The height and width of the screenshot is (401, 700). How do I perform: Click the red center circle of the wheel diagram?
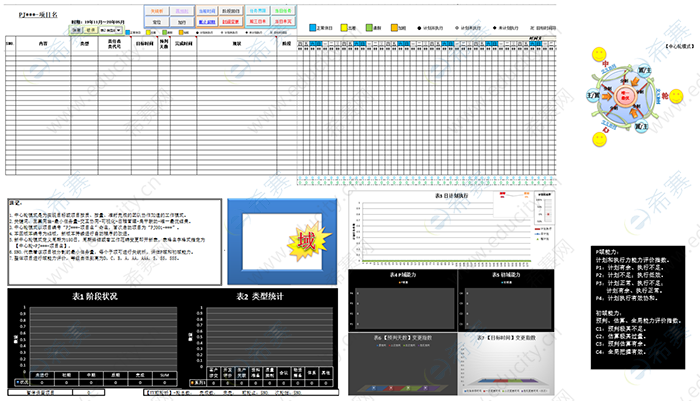click(x=625, y=96)
